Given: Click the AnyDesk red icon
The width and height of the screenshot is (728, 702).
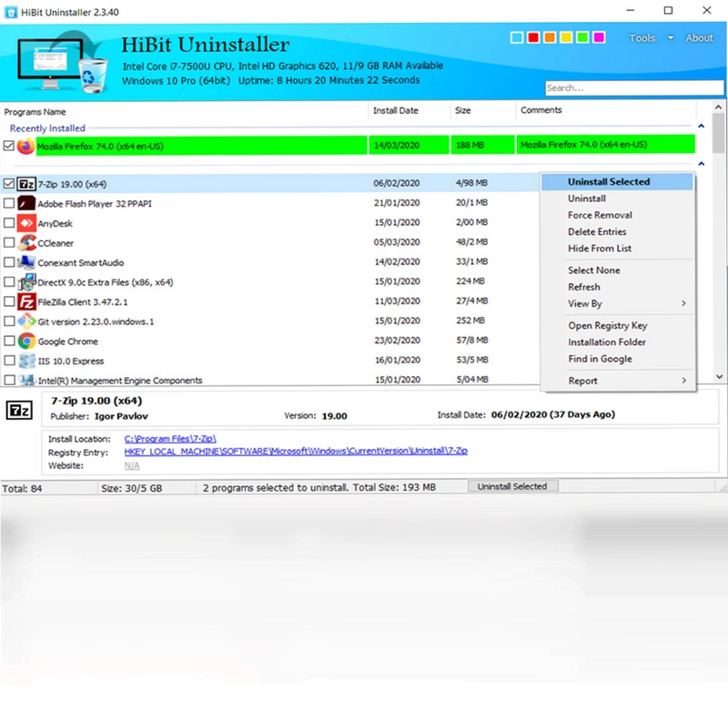Looking at the screenshot, I should [x=26, y=223].
